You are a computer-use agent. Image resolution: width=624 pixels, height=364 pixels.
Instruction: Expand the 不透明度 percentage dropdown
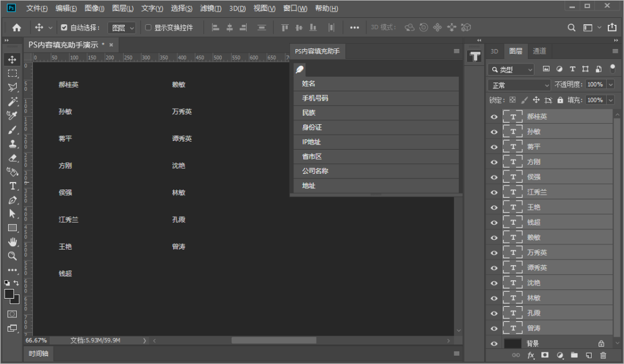pos(610,85)
